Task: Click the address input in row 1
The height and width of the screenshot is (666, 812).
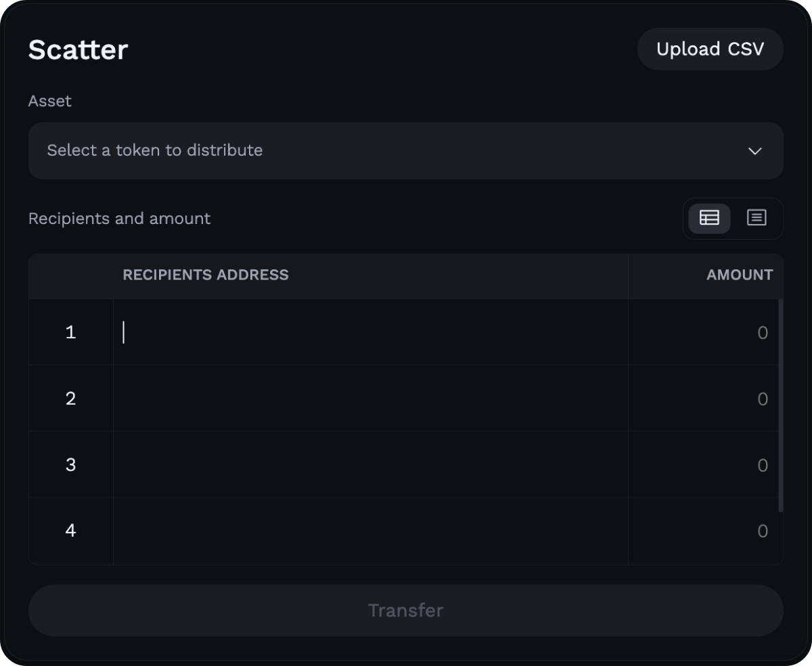Action: (371, 332)
